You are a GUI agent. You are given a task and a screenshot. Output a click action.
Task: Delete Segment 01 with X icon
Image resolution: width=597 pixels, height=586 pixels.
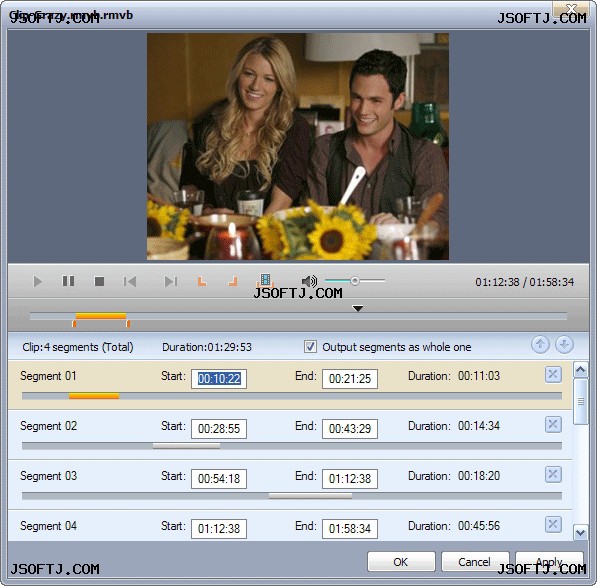pos(553,375)
